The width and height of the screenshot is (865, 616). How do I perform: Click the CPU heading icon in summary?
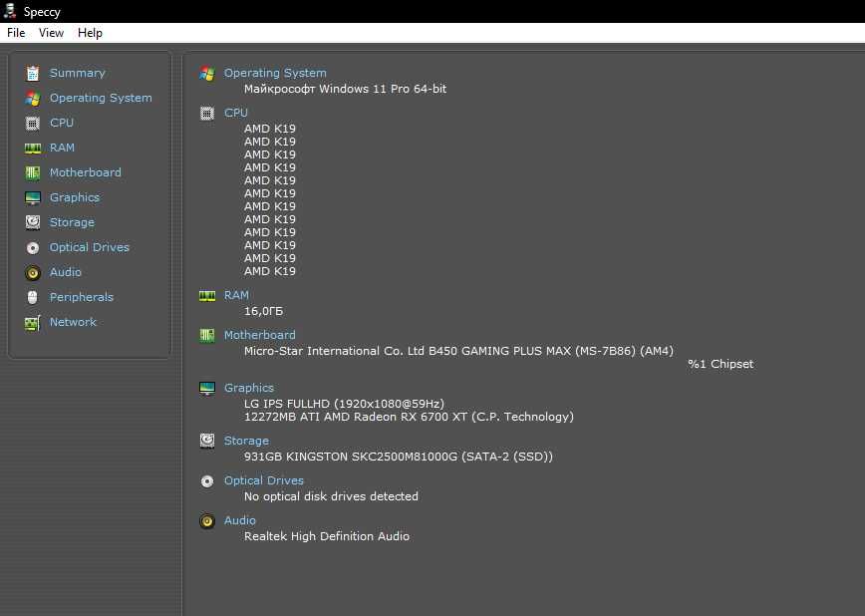pyautogui.click(x=207, y=114)
